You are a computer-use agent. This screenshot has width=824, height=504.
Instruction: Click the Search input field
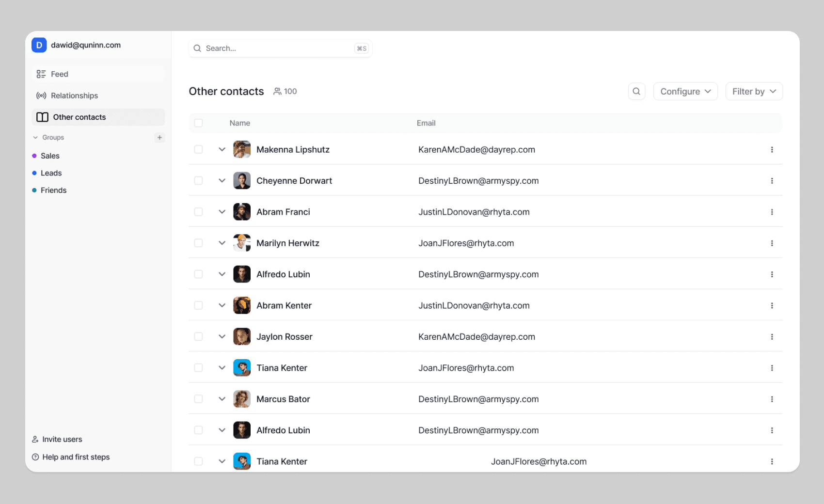(280, 48)
